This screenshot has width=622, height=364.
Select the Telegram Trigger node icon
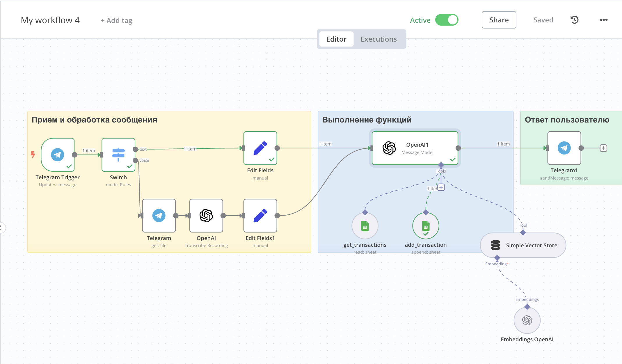tap(58, 155)
